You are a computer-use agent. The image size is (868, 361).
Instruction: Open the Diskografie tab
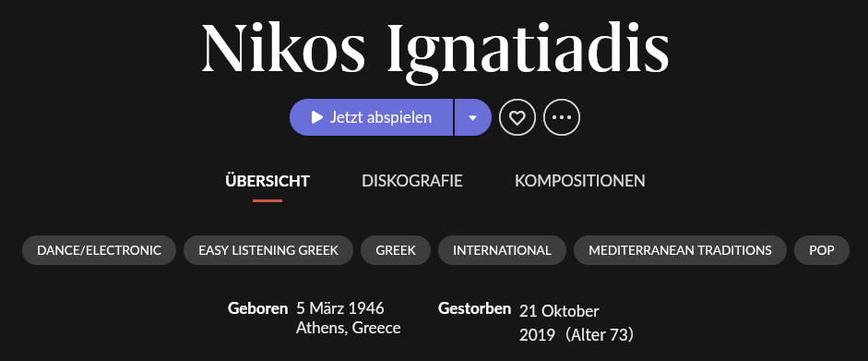click(411, 181)
